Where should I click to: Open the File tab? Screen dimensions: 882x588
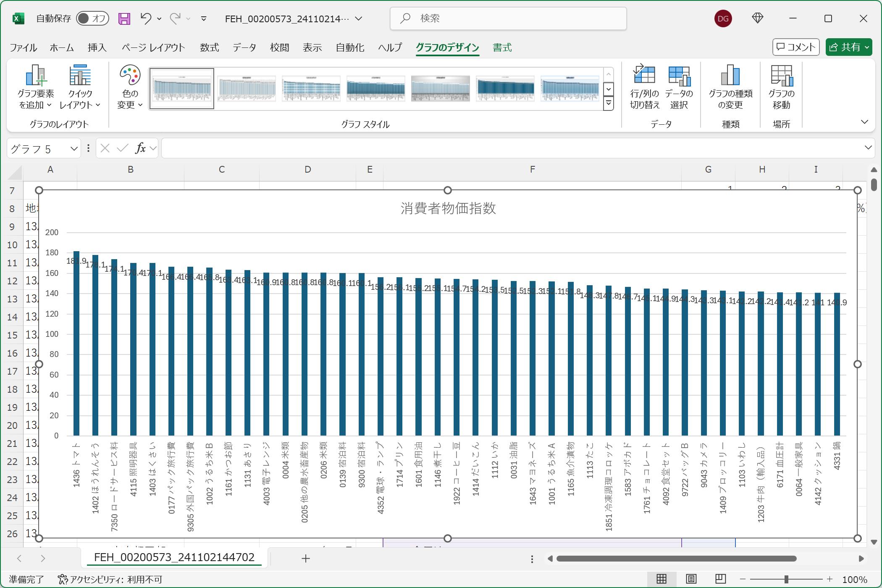24,47
